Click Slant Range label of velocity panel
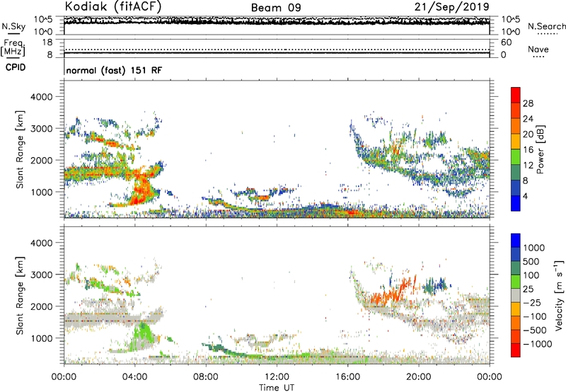The width and height of the screenshot is (566, 392). pyautogui.click(x=20, y=296)
